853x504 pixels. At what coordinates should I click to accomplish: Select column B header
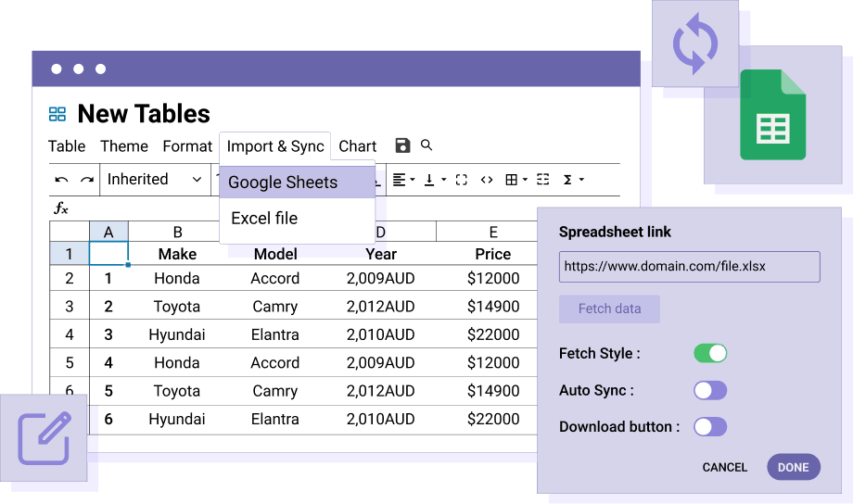pos(177,233)
